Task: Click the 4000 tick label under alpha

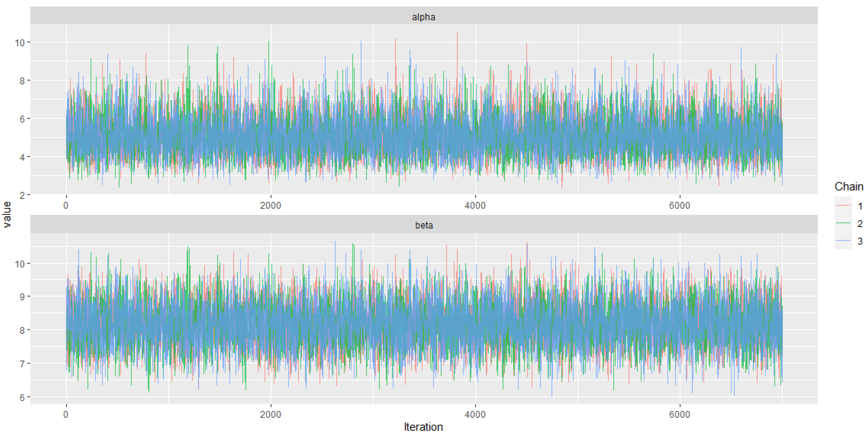Action: [x=475, y=205]
